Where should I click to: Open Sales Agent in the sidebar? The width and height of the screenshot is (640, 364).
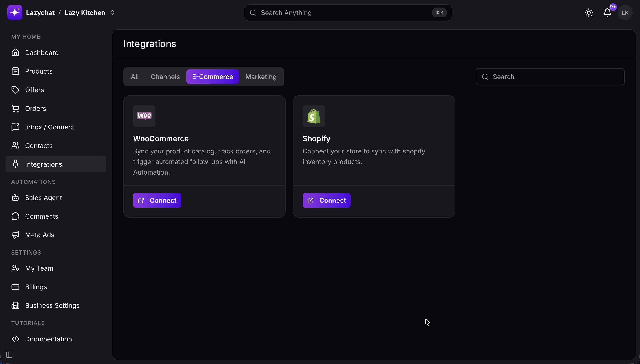(43, 198)
